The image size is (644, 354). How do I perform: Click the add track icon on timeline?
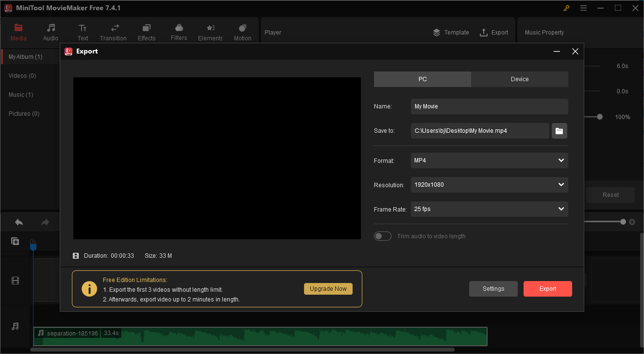15,241
